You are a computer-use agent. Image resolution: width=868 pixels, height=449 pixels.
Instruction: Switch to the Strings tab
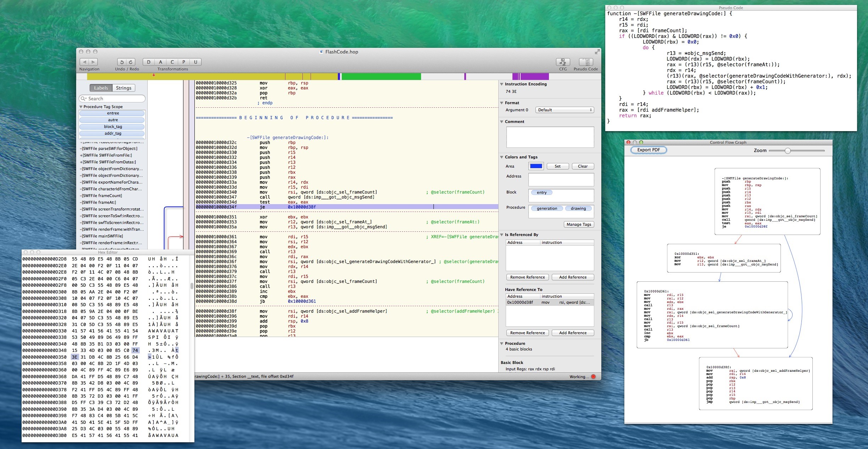coord(124,88)
